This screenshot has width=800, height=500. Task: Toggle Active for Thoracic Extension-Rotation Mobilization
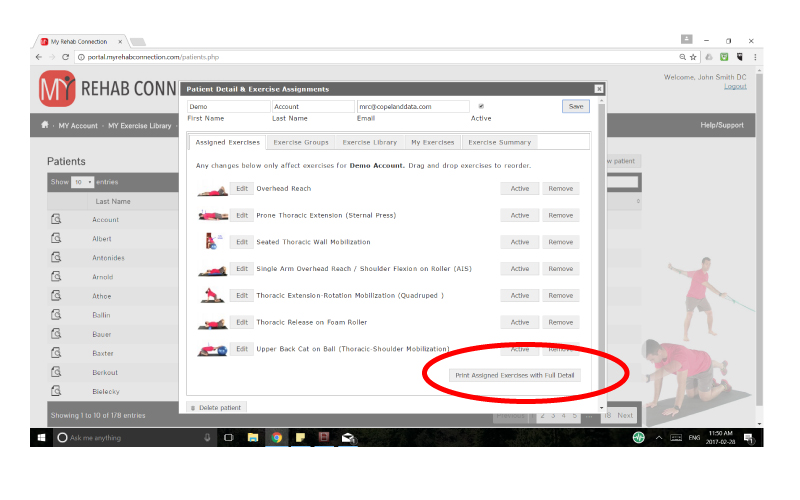point(519,295)
